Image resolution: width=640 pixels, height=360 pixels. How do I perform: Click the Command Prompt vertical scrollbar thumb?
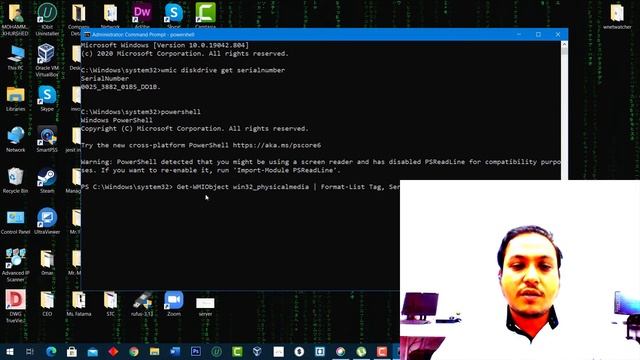point(564,51)
